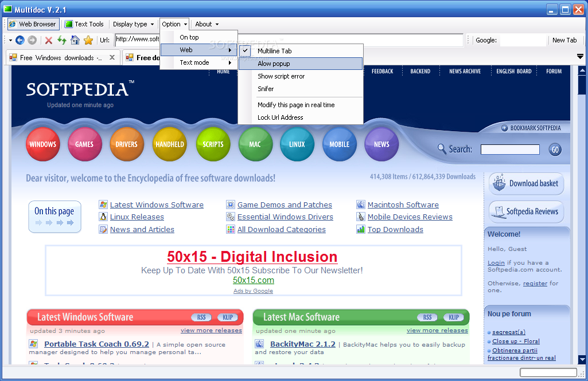The height and width of the screenshot is (381, 588).
Task: Open the Text Tools toolbar button
Action: tap(84, 24)
